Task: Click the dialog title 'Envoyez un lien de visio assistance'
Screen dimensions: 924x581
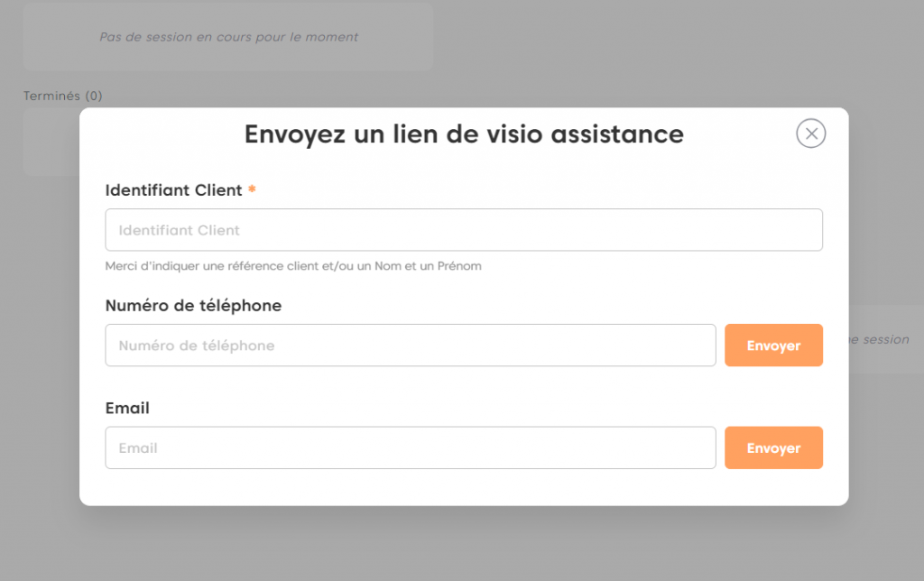Action: click(x=464, y=134)
